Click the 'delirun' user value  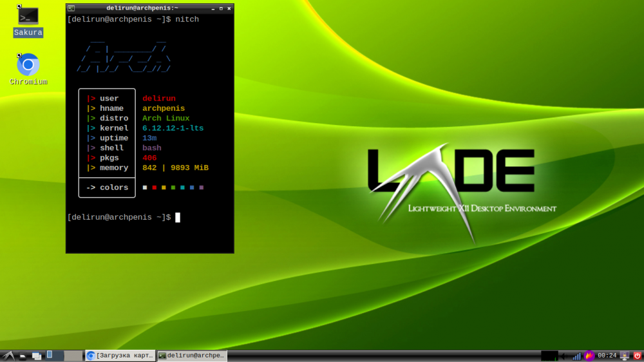point(159,99)
